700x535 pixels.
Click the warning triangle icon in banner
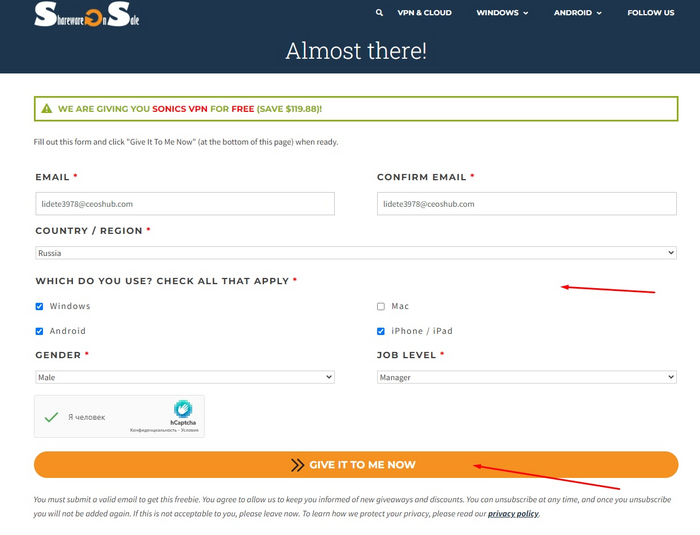tap(46, 109)
